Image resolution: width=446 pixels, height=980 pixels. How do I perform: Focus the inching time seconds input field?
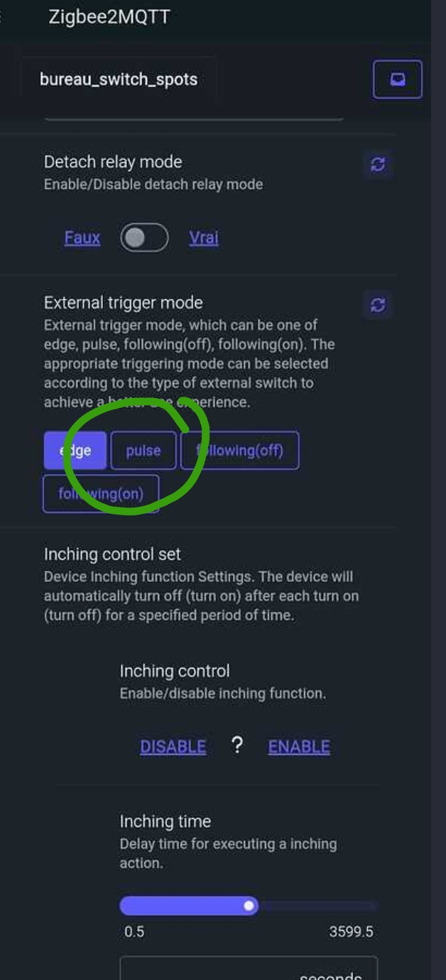pyautogui.click(x=249, y=968)
